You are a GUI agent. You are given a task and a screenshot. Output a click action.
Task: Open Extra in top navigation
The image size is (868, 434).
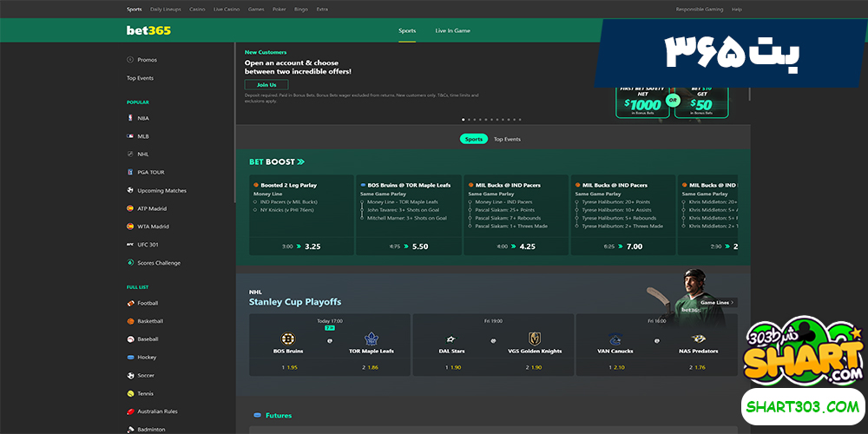(322, 10)
